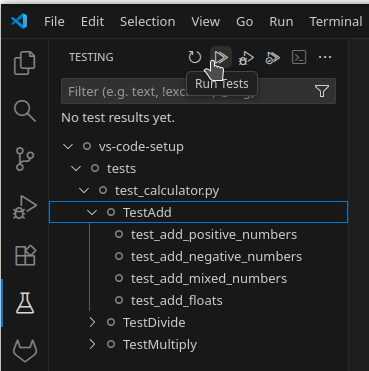Collapse the TestAdd class node

coord(92,212)
